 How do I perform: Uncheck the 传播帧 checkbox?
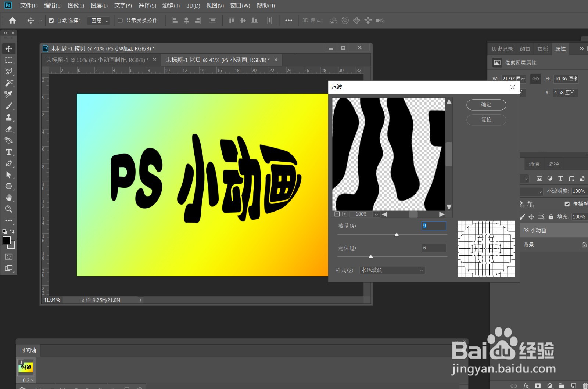point(567,204)
